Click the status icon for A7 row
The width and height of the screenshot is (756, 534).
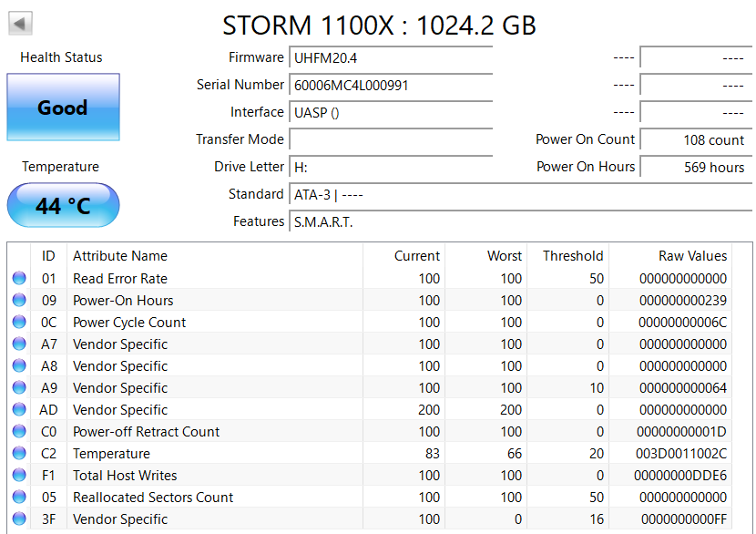(19, 344)
